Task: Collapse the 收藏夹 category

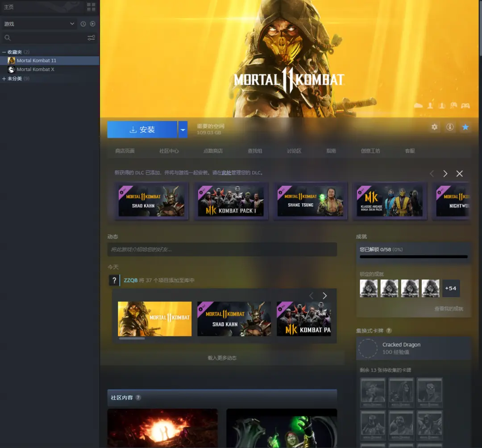Action: coord(4,52)
